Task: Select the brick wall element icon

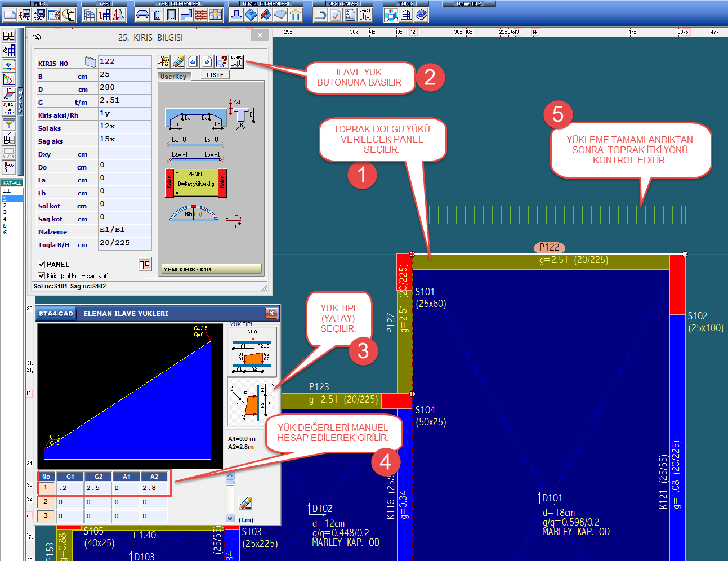Action: click(x=201, y=15)
